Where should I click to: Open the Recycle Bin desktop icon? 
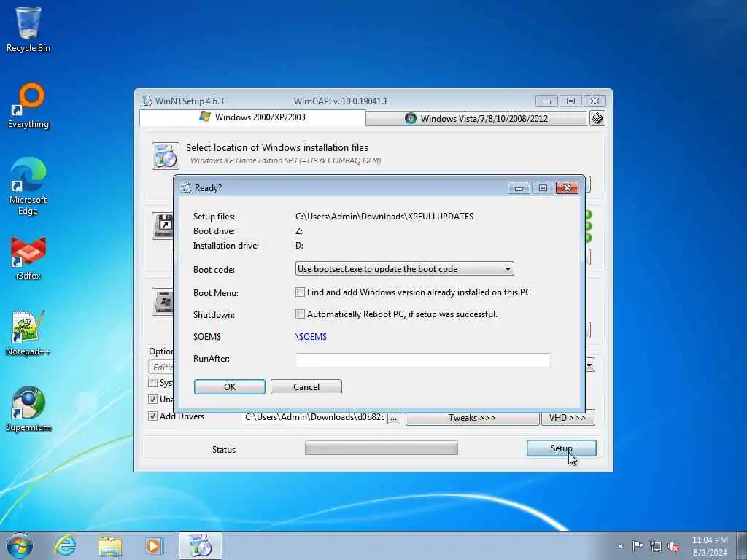28,28
